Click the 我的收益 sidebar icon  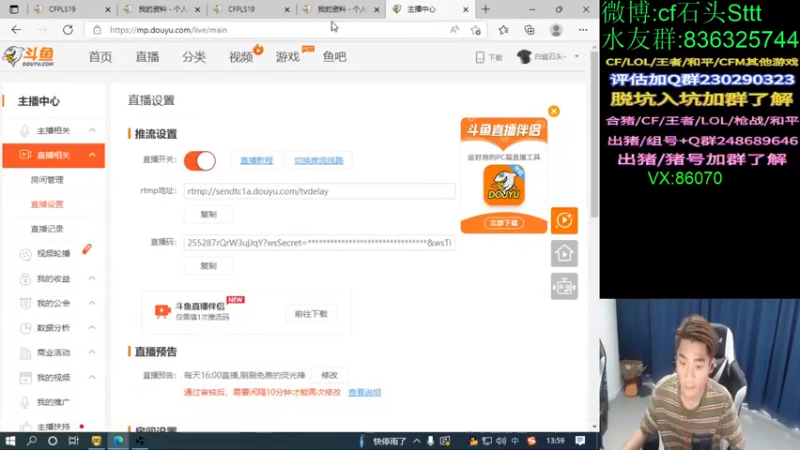pyautogui.click(x=25, y=279)
